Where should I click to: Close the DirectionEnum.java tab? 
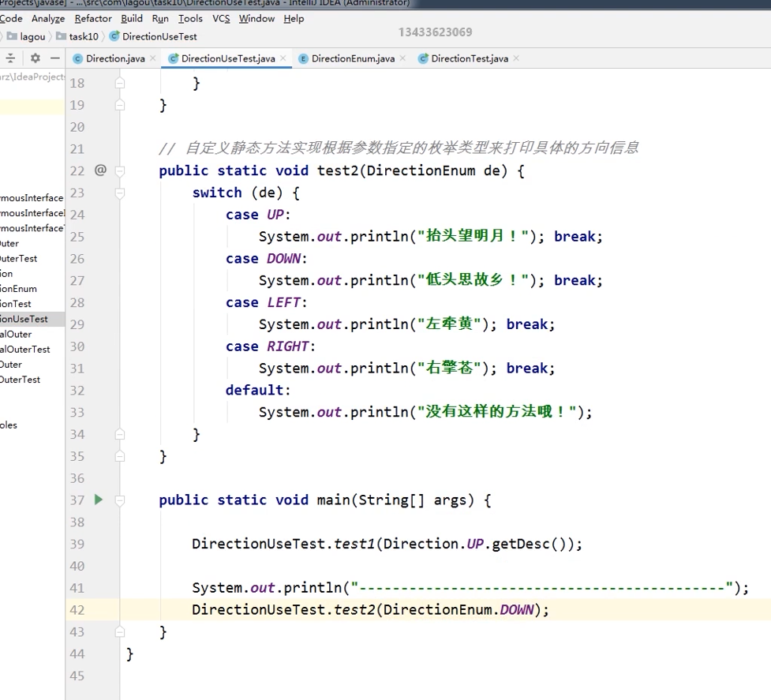402,58
